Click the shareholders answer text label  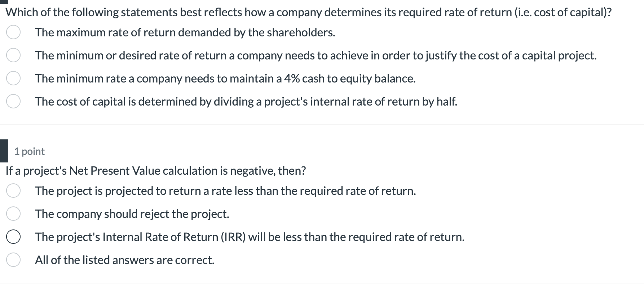[x=185, y=32]
